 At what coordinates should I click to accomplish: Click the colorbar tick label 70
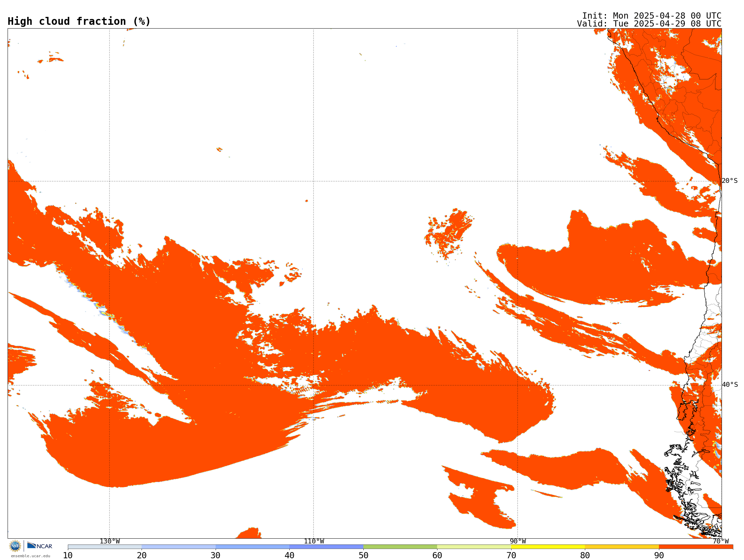coord(511,556)
